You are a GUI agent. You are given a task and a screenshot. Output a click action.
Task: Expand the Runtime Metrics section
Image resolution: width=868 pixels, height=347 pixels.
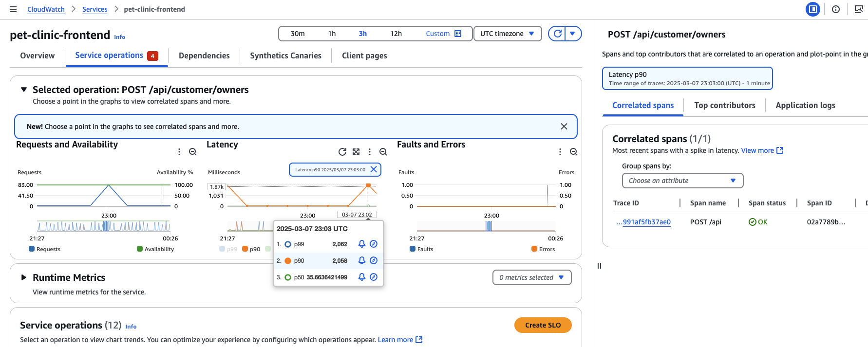coord(23,277)
